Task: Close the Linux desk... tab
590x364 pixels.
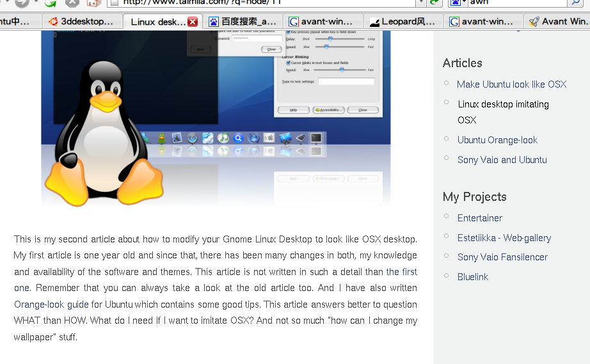Action: (x=193, y=22)
